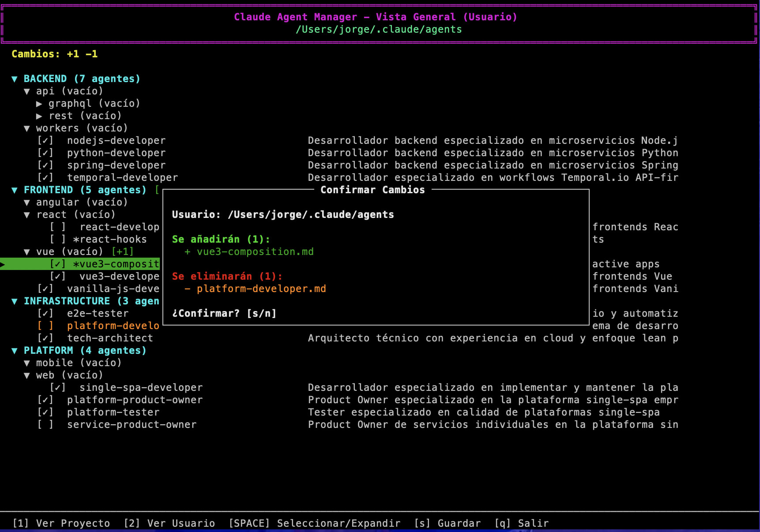
Task: Disable the platform-tester agent
Action: click(x=45, y=412)
